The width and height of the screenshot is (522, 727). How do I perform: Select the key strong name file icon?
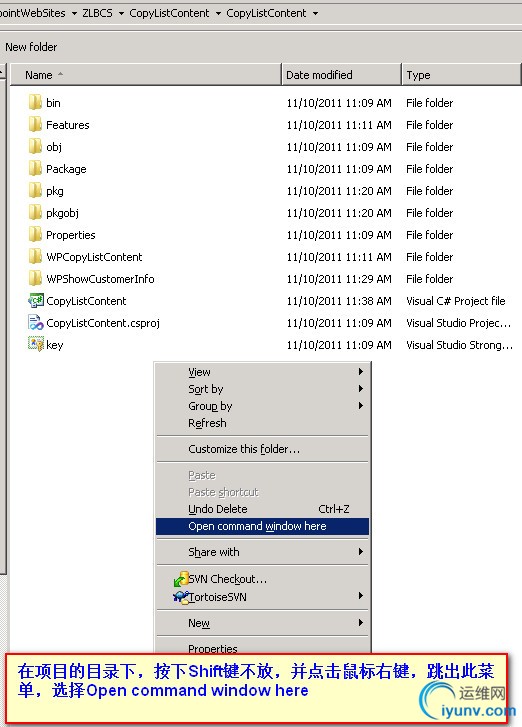tap(36, 344)
